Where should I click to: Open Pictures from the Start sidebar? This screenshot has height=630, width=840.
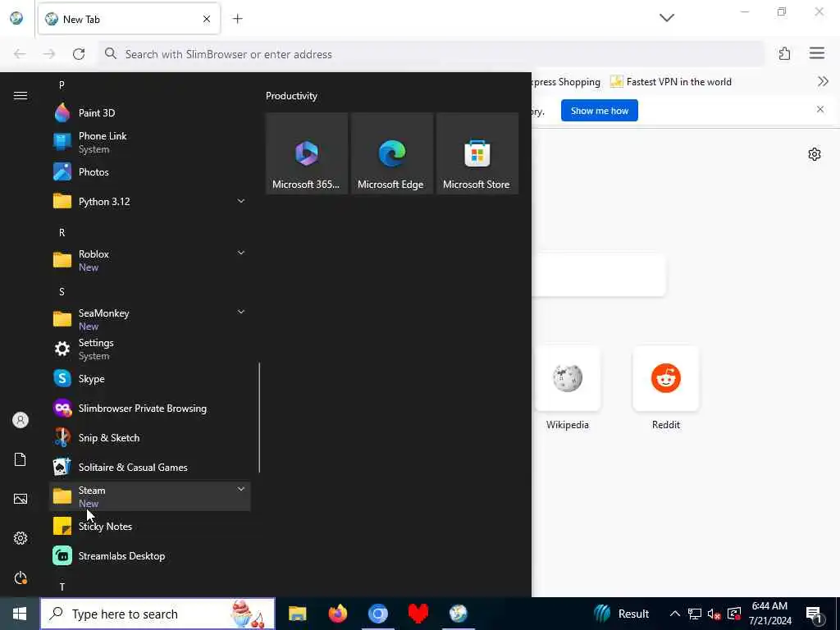click(x=21, y=499)
